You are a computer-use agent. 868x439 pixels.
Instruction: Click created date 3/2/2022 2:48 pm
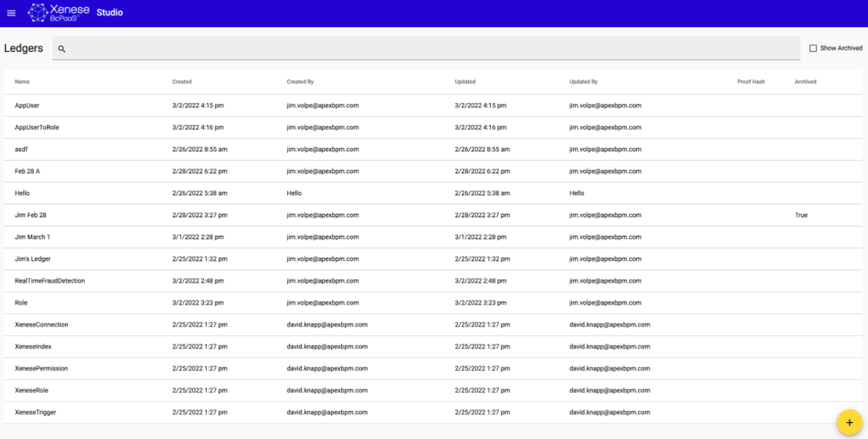click(198, 280)
